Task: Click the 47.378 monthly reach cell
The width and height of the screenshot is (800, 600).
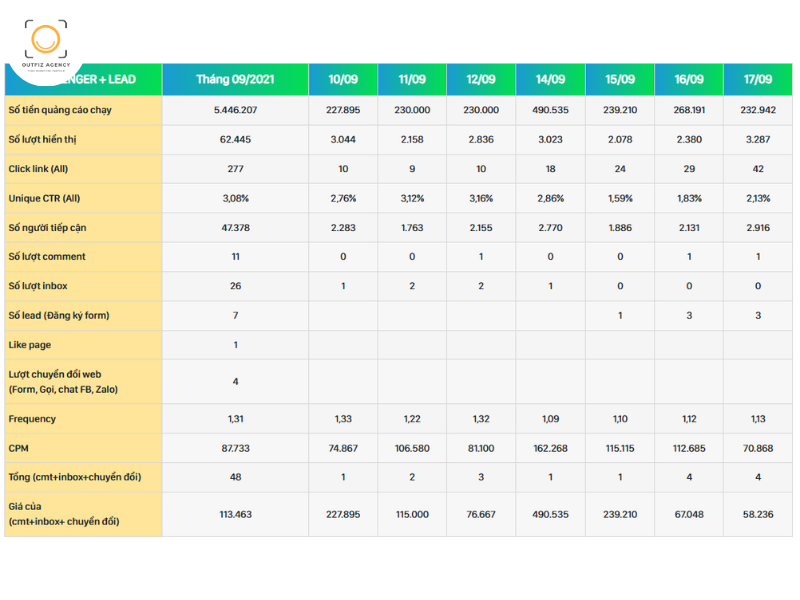Action: pyautogui.click(x=235, y=228)
